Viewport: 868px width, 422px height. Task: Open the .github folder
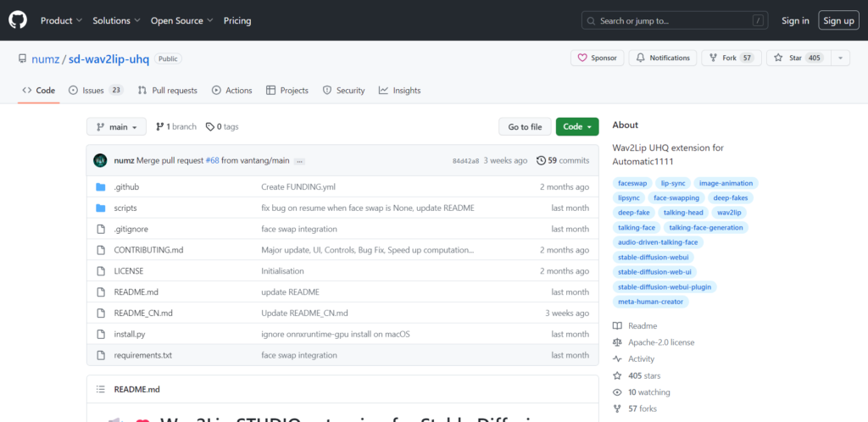point(126,187)
